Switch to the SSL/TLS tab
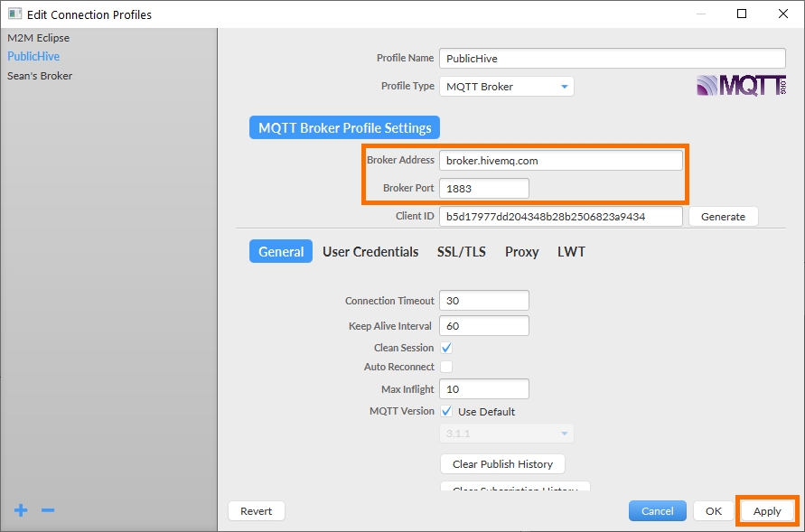Image resolution: width=805 pixels, height=532 pixels. 462,251
